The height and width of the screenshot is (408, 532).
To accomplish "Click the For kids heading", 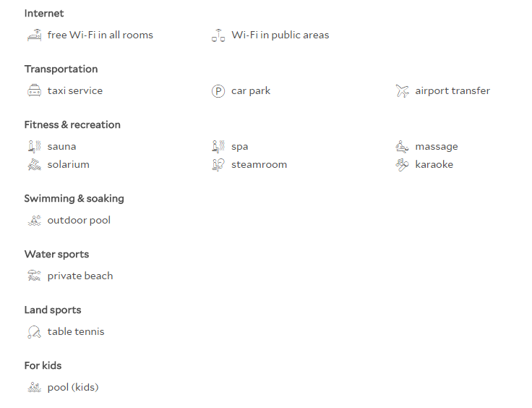I will coord(43,365).
